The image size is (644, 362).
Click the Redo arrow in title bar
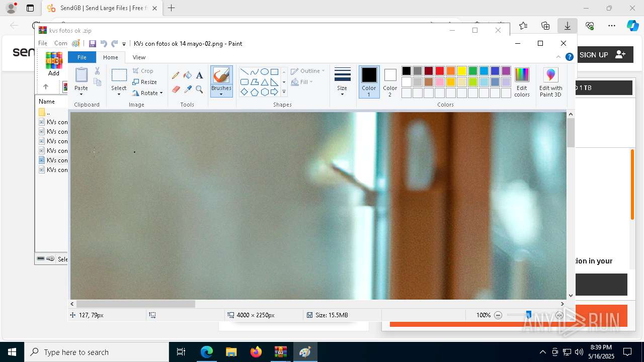[114, 44]
